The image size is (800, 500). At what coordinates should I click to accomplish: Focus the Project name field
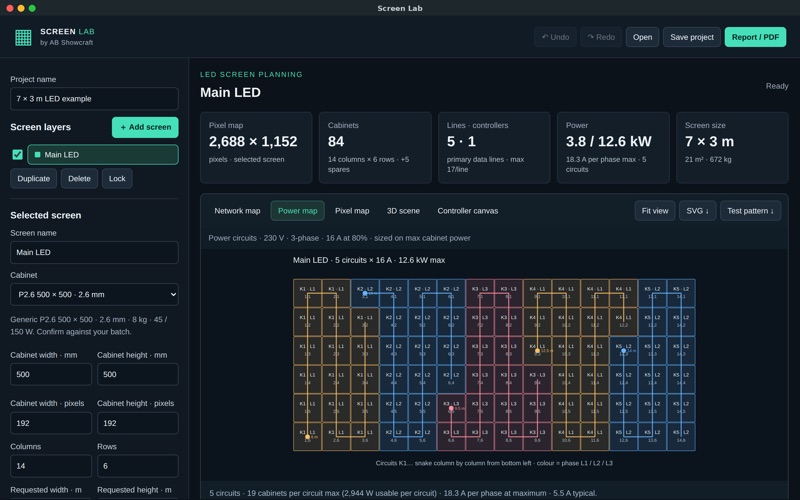point(94,98)
